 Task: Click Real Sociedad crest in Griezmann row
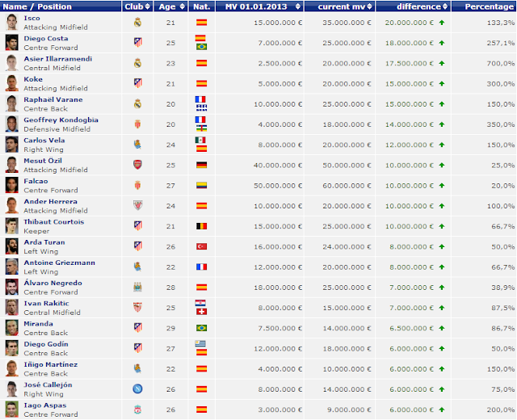[137, 267]
